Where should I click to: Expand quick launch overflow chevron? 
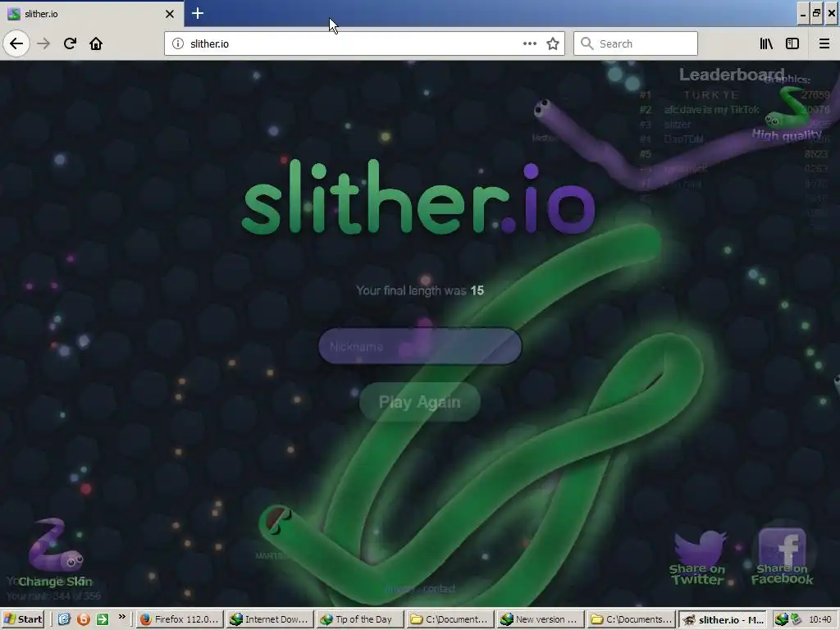point(122,617)
